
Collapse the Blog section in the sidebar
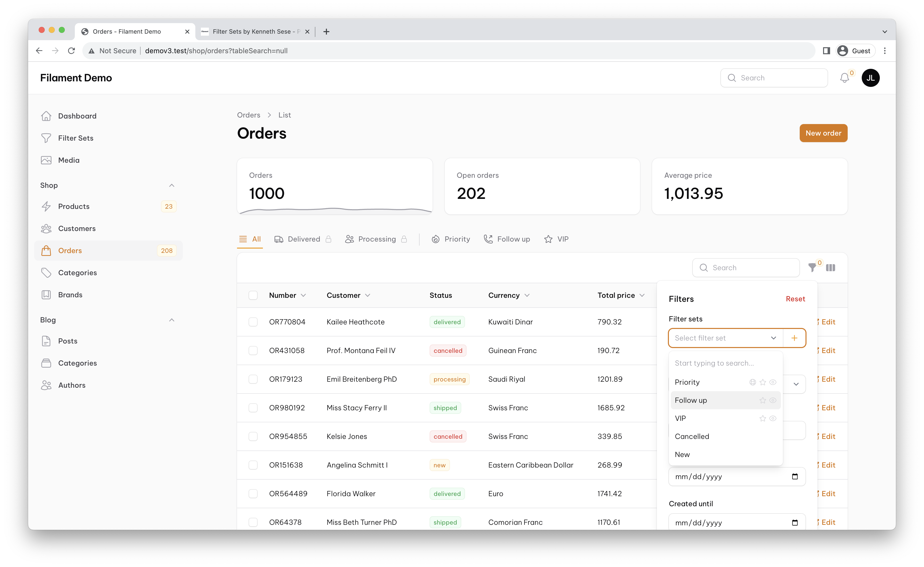(172, 319)
